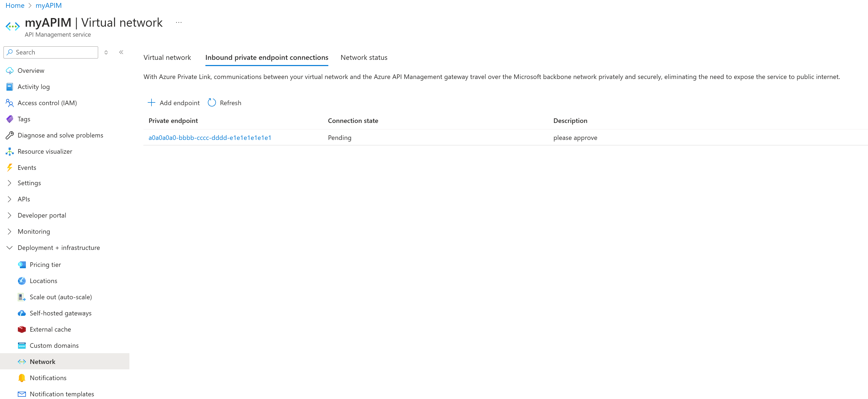The image size is (868, 399).
Task: Click the breadcrumb myAPIM navigation link
Action: pos(49,6)
